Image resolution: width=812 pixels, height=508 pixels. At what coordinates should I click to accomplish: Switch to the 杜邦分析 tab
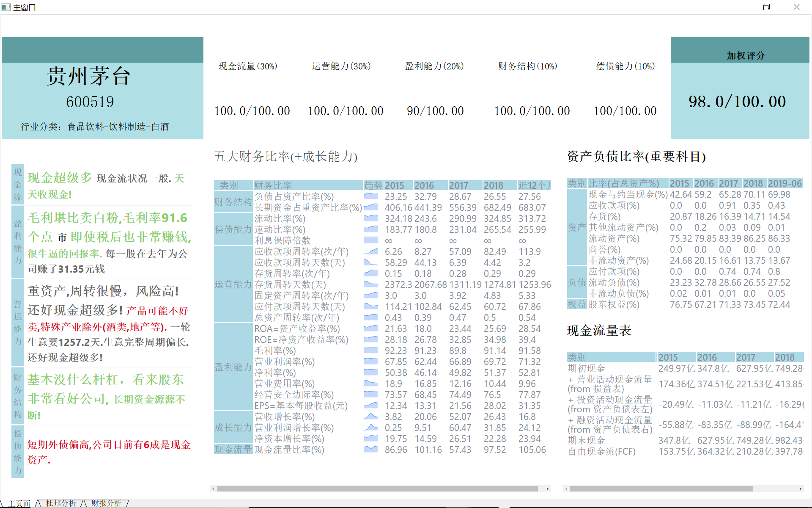pos(60,503)
